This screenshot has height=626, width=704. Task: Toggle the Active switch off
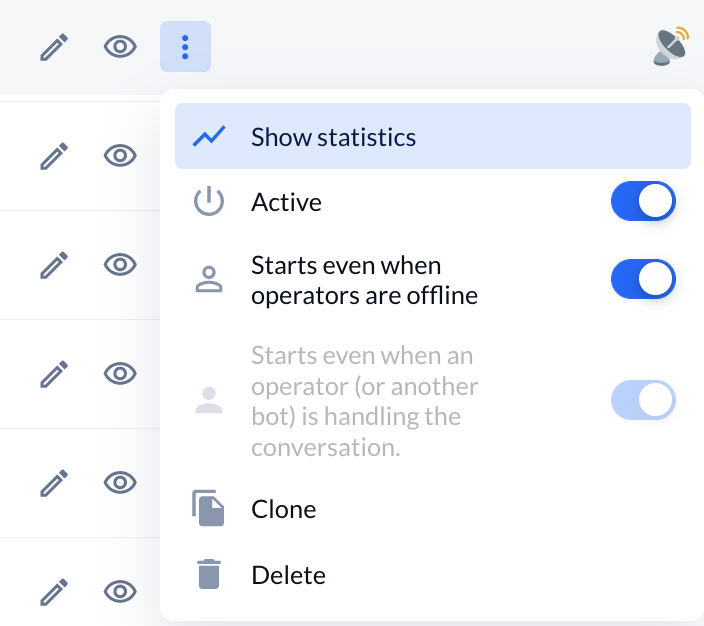point(643,201)
